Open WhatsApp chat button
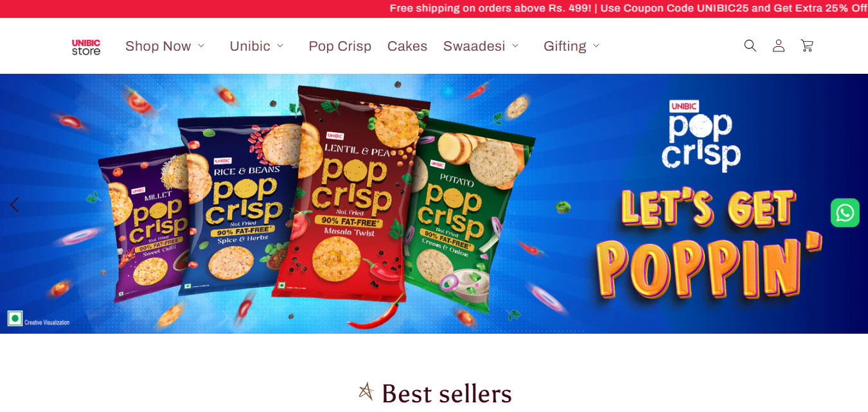Image resolution: width=868 pixels, height=412 pixels. 845,212
